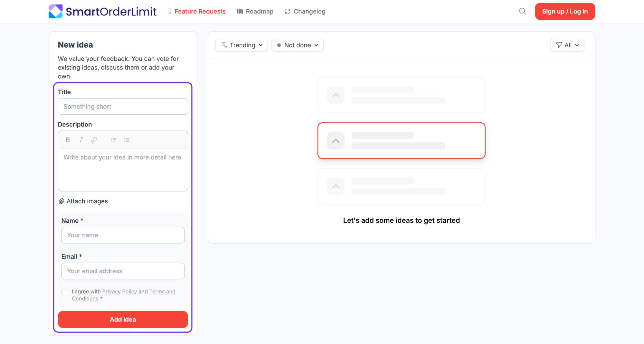Upvote the highlighted placeholder idea card

click(x=336, y=141)
